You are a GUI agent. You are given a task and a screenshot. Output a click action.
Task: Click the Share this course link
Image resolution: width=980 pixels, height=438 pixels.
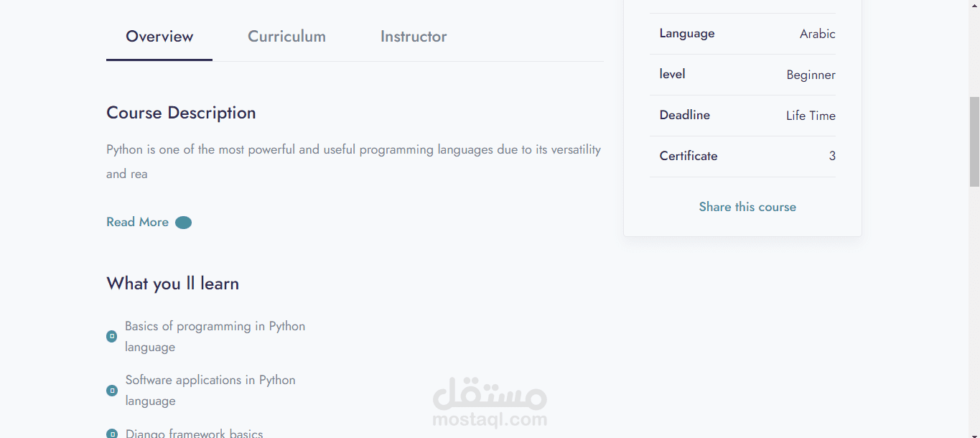[747, 207]
